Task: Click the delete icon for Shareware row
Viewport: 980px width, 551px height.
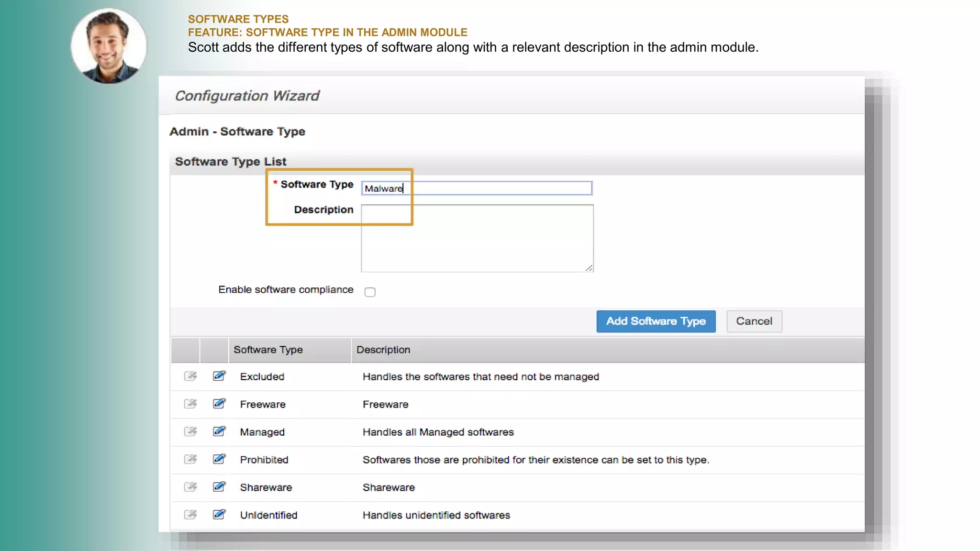Action: tap(190, 487)
